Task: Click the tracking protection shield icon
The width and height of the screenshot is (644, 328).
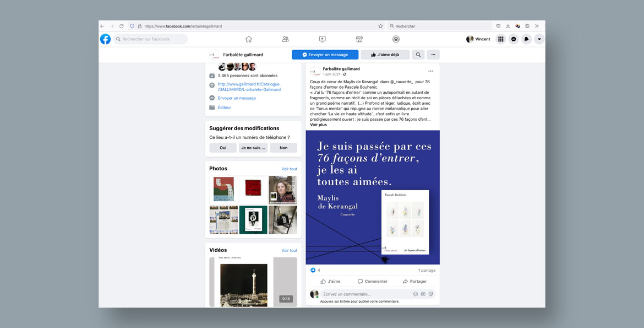Action: (x=132, y=26)
